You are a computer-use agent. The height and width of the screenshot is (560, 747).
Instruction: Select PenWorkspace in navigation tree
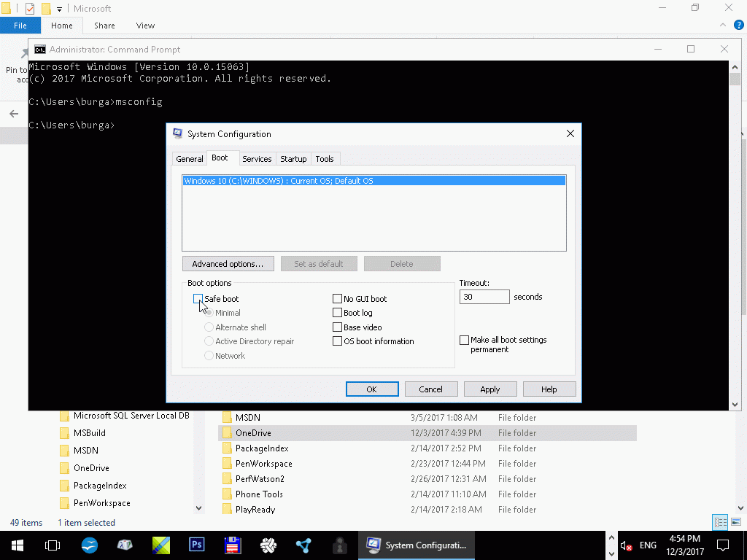tap(102, 503)
